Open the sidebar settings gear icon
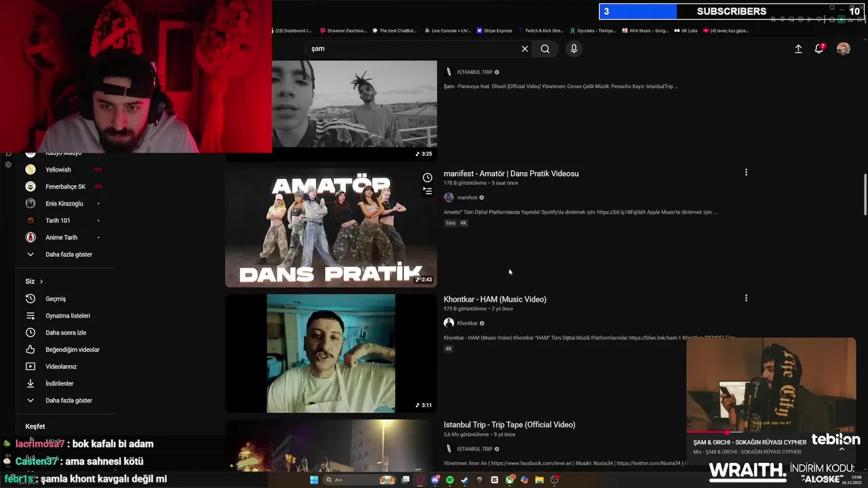Screen dimensions: 868x488 (8, 165)
